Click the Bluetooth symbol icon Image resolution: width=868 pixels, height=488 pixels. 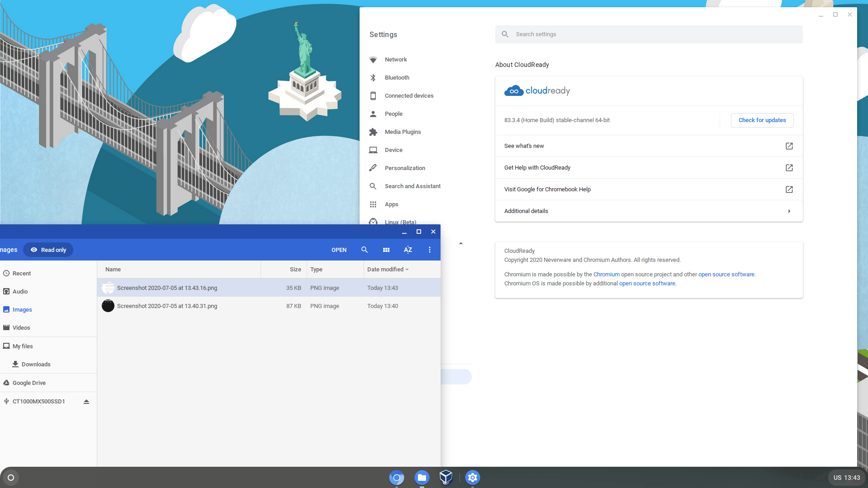click(x=373, y=78)
